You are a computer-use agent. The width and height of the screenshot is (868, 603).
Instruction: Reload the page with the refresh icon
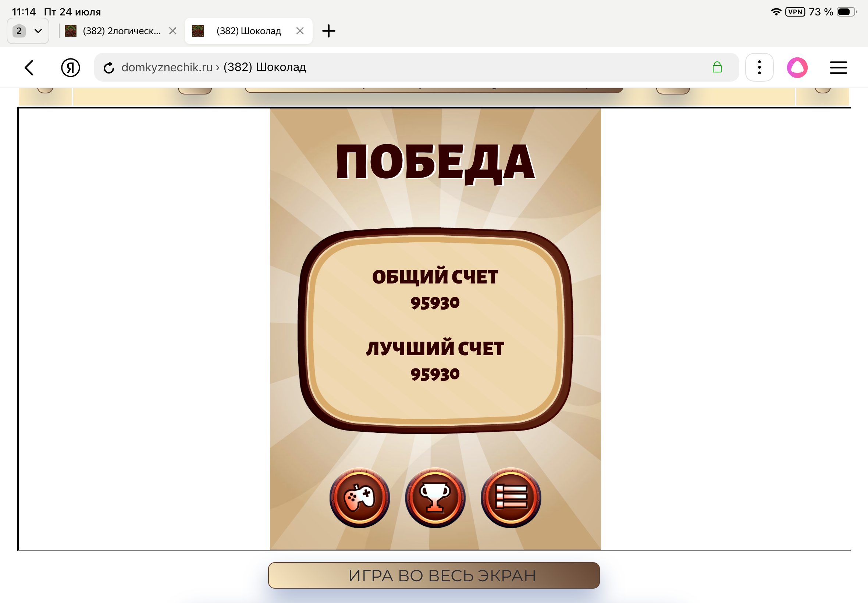109,68
